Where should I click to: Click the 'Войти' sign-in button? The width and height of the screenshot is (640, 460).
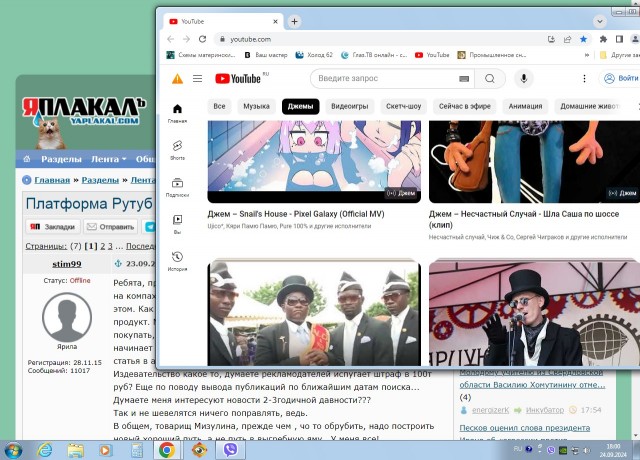(x=620, y=78)
